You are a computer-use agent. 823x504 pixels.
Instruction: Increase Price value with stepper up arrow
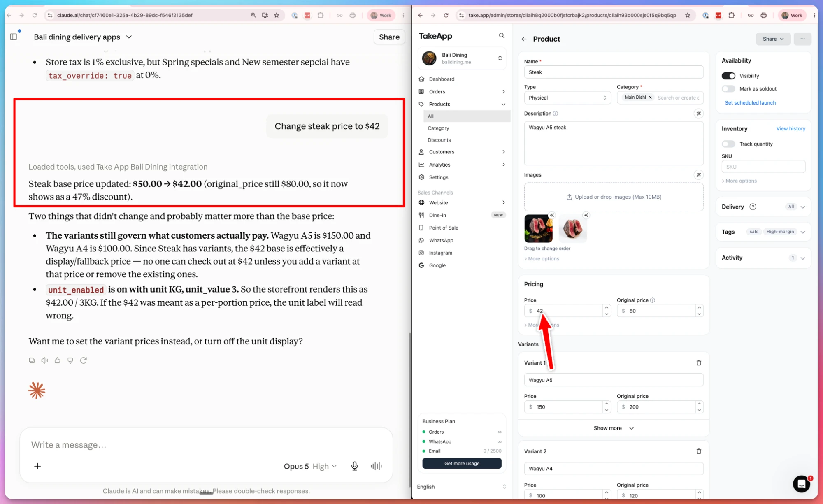pos(606,308)
